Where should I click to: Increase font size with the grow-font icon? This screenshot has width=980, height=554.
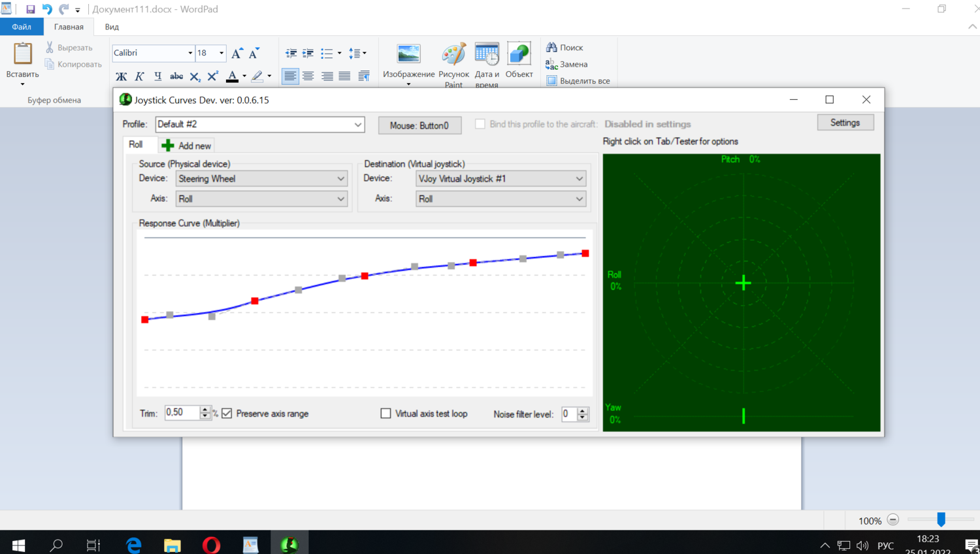(237, 53)
